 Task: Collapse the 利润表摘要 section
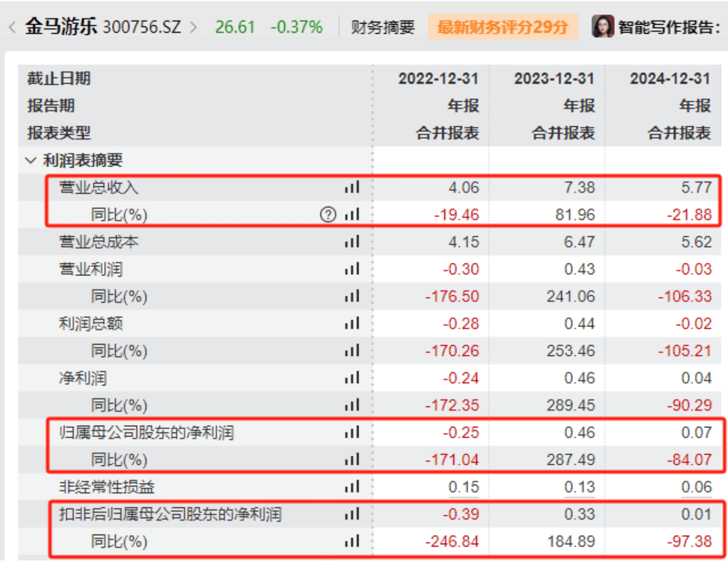(x=30, y=161)
